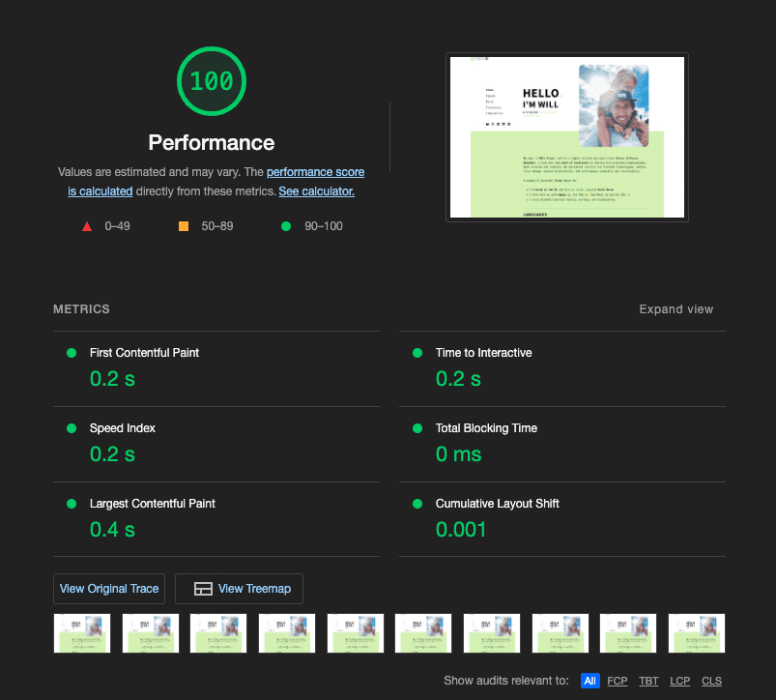Click the See calculator link

[316, 191]
